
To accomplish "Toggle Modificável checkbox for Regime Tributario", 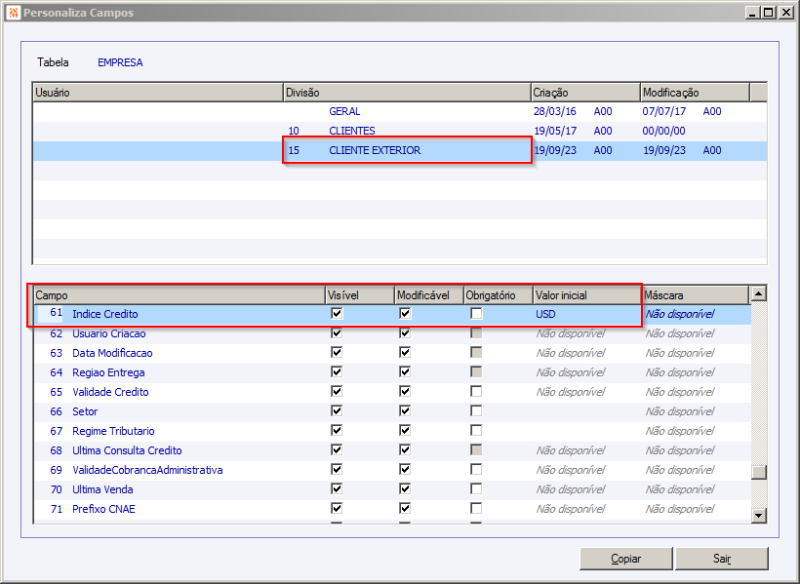I will (x=405, y=430).
